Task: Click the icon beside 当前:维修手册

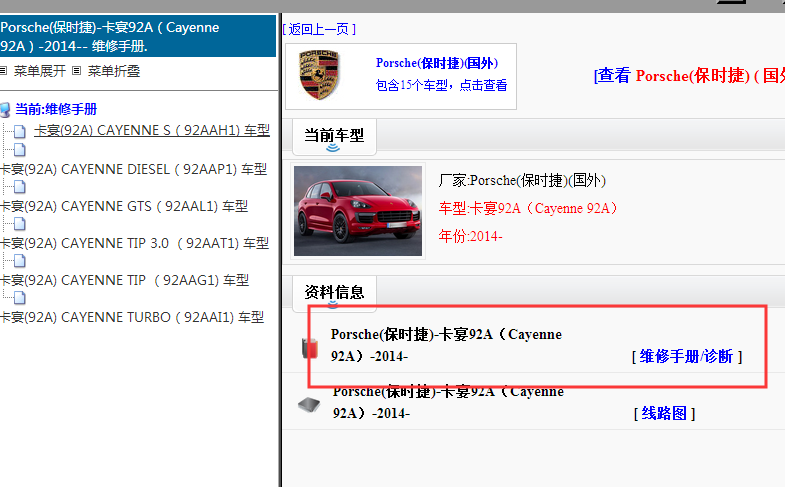Action: (6, 110)
